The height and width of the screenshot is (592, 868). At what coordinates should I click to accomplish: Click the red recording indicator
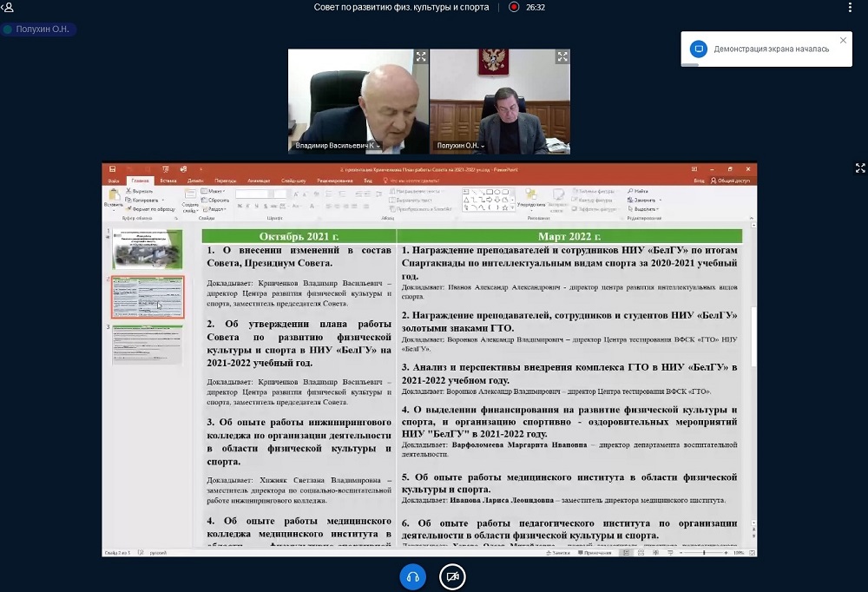point(514,7)
